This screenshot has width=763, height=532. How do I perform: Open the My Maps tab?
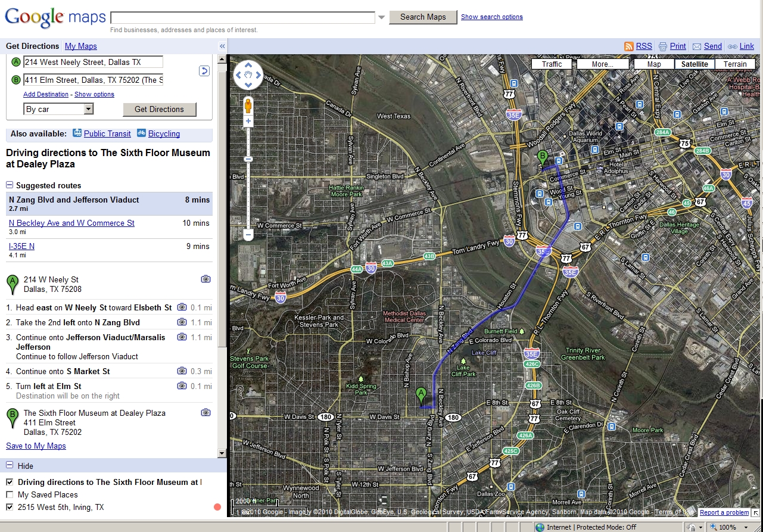[80, 46]
